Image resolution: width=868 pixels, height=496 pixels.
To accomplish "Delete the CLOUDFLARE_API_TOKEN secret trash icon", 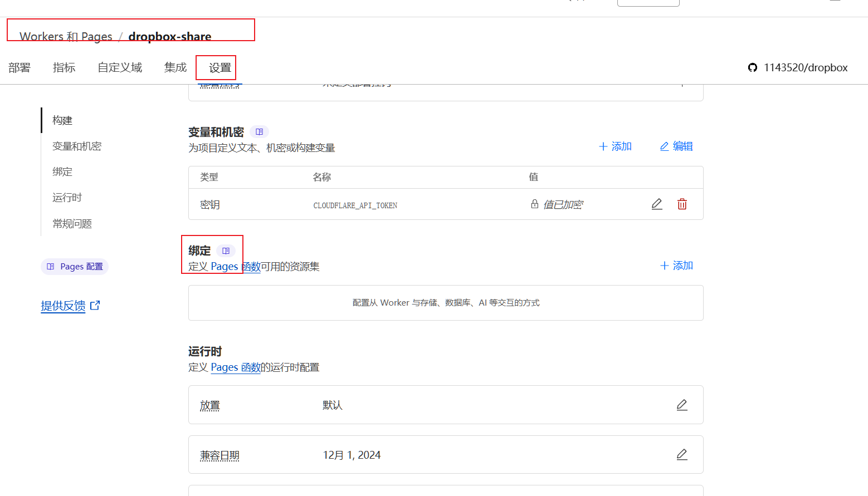I will coord(682,204).
